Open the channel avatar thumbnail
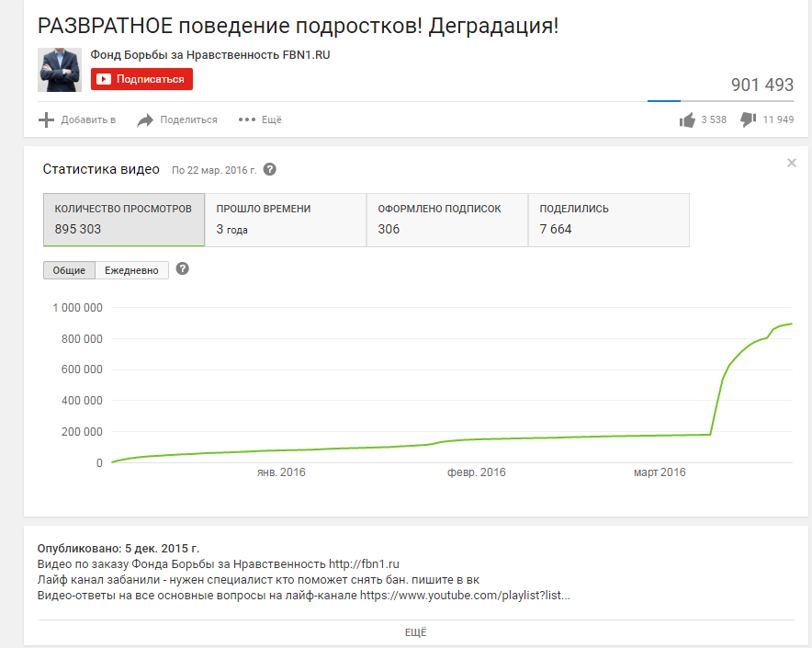The image size is (812, 648). [60, 70]
